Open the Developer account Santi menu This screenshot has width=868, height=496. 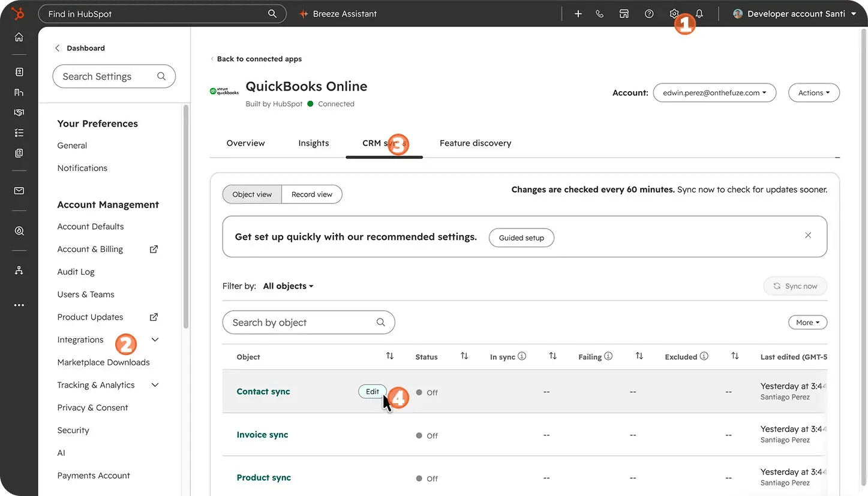pyautogui.click(x=795, y=14)
